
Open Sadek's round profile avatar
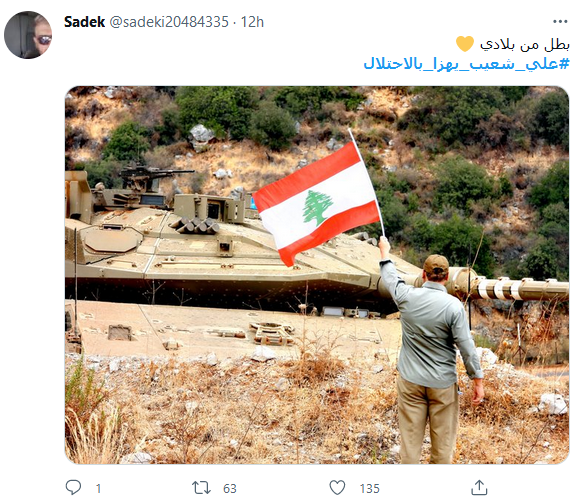(28, 35)
